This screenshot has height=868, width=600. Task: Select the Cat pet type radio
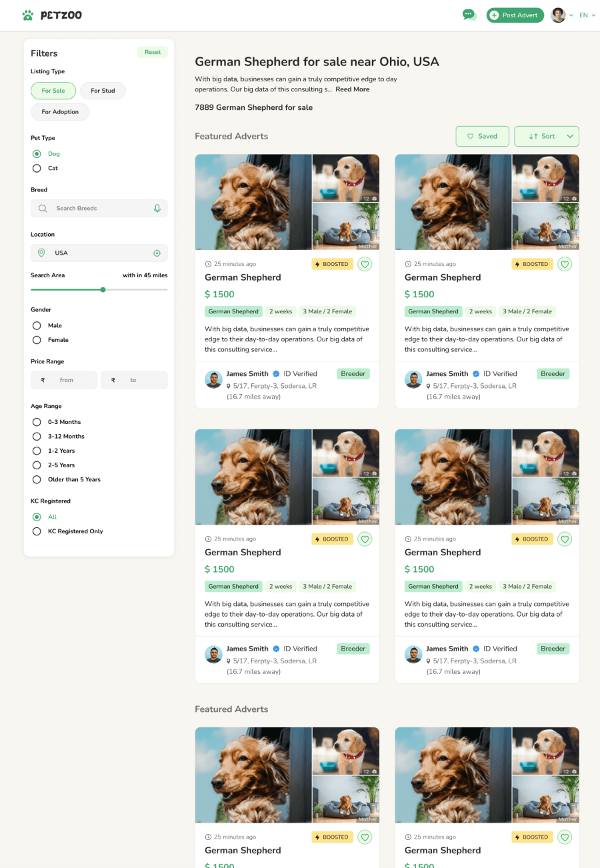[37, 169]
